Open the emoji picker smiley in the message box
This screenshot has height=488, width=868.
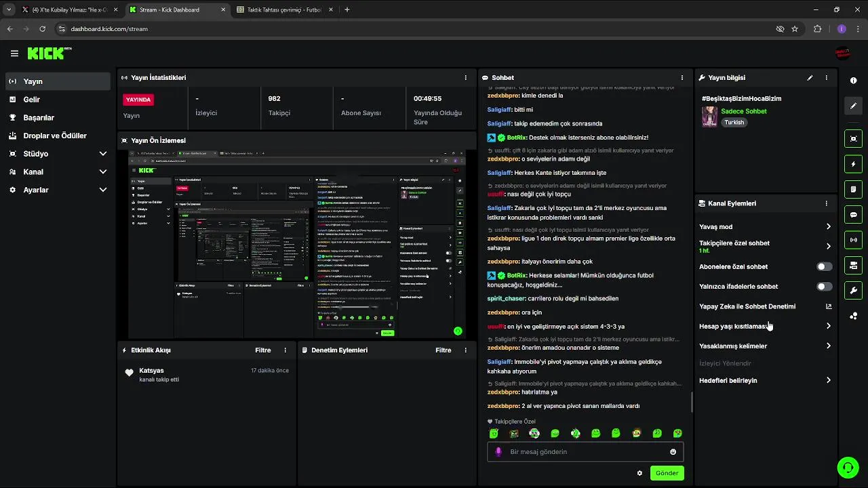pyautogui.click(x=673, y=452)
